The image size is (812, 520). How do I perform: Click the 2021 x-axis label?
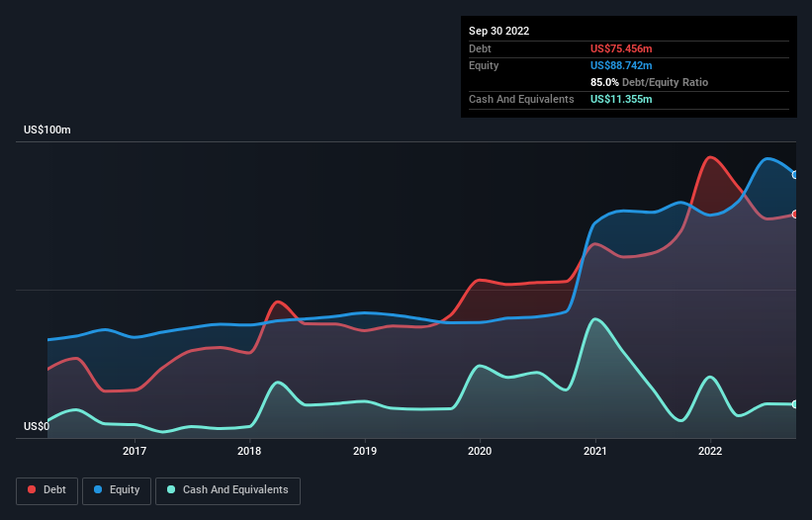coord(595,451)
